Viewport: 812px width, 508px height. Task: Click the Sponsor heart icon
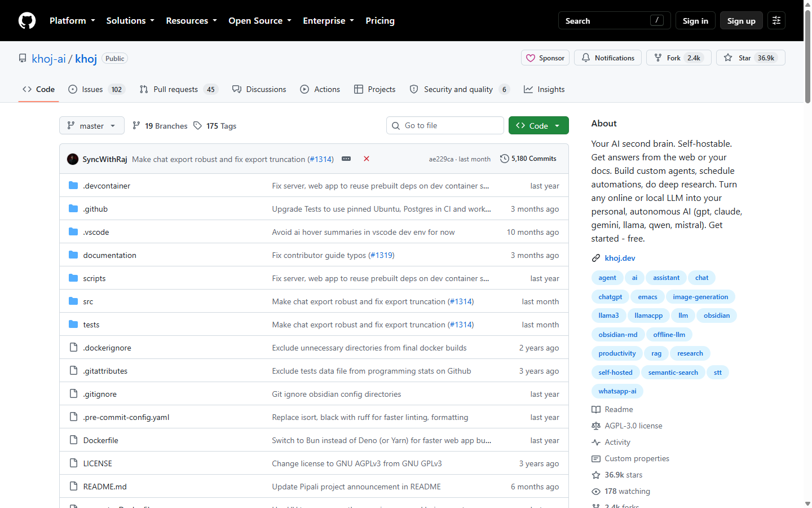[531, 58]
